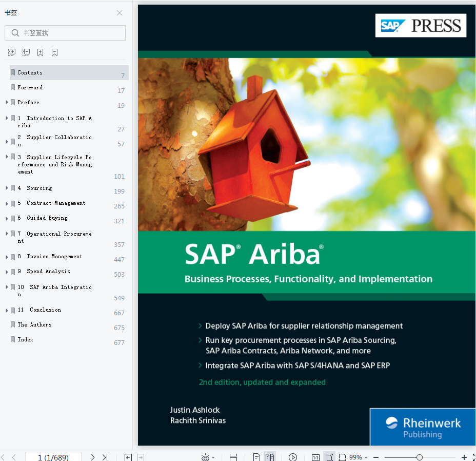Go to the previous page

coord(14,457)
